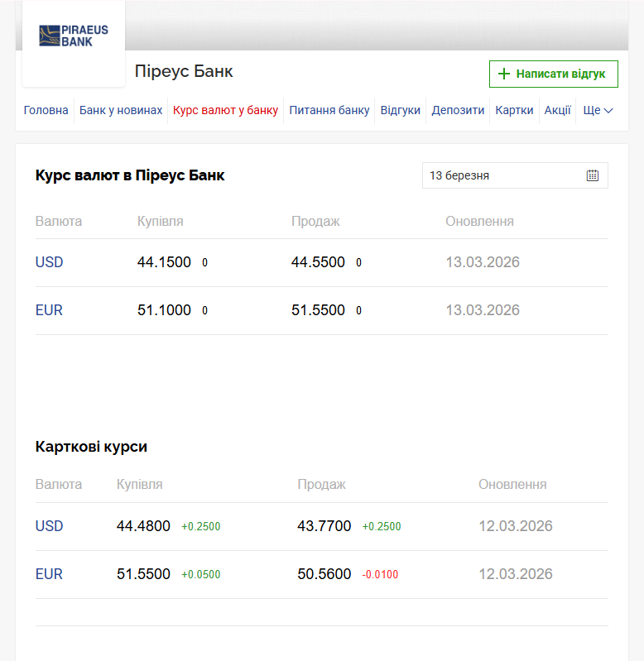The width and height of the screenshot is (644, 661).
Task: Open EUR link under Карткові курси
Action: pyautogui.click(x=50, y=574)
